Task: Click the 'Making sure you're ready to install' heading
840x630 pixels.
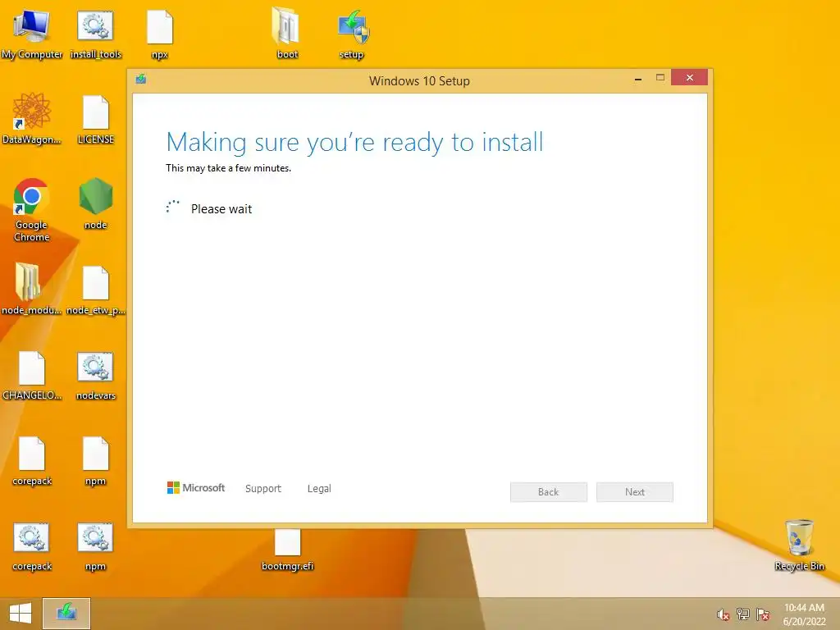Action: click(354, 143)
